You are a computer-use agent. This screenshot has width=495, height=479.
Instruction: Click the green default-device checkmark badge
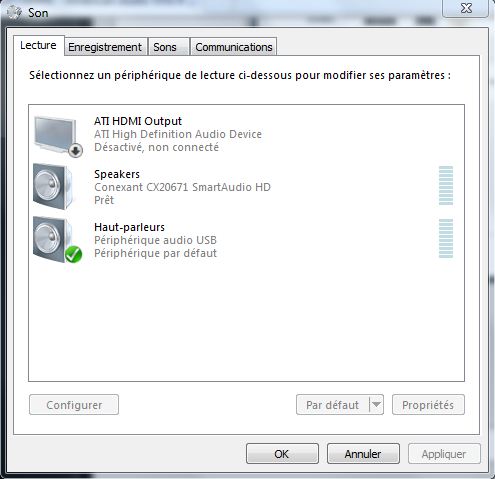(73, 254)
